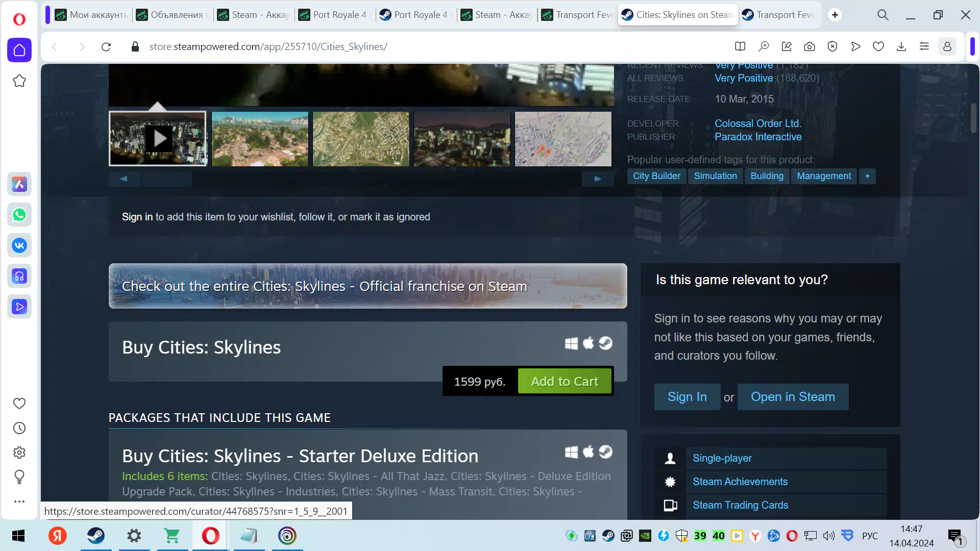Open the sidebar Bookmarks star

point(19,81)
